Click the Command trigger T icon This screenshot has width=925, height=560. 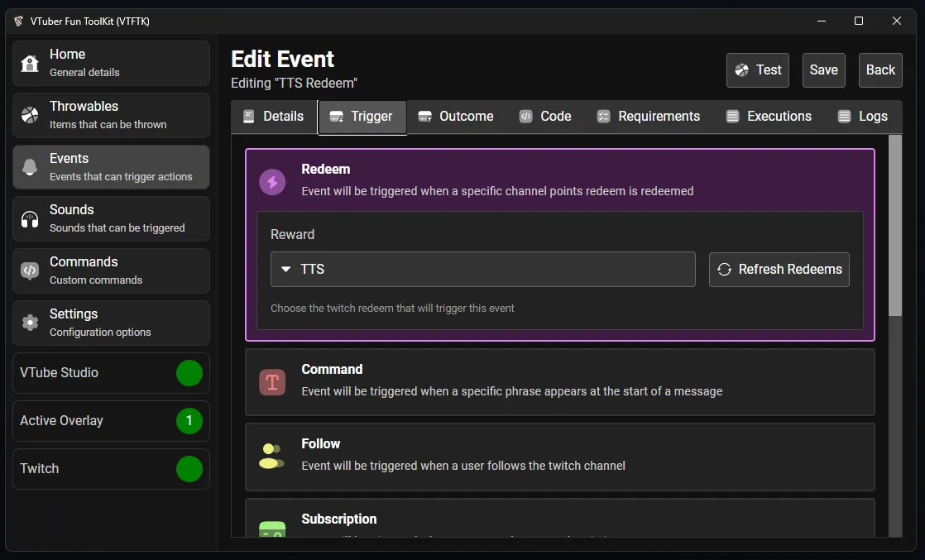point(272,381)
